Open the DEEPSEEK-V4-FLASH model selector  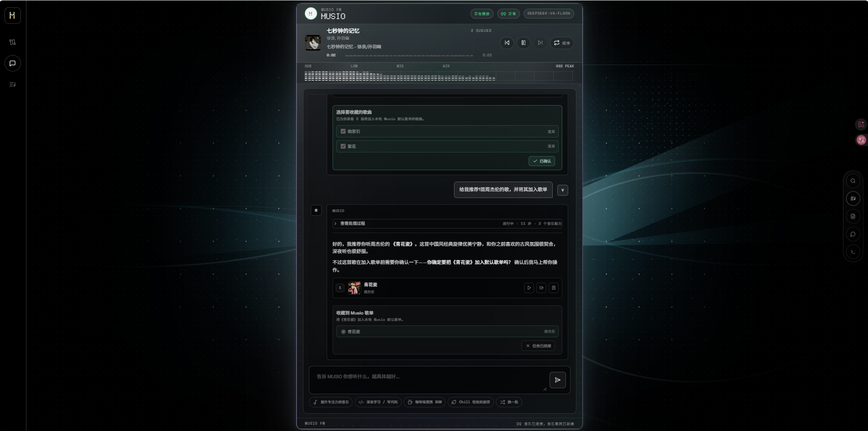(x=549, y=14)
